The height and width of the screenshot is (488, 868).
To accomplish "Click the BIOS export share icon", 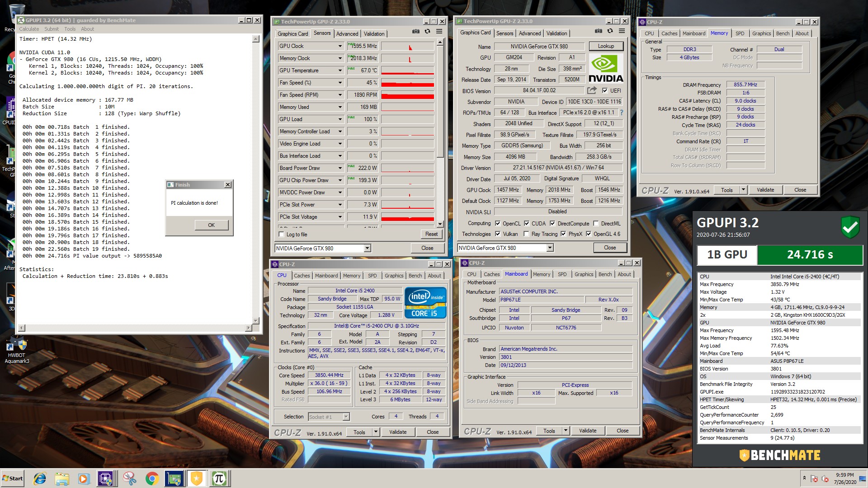I will click(591, 90).
